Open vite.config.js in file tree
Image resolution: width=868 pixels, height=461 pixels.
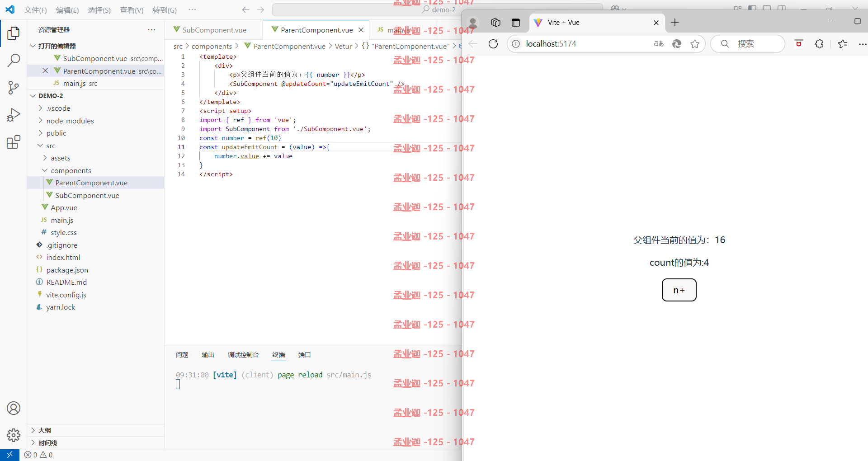point(66,295)
